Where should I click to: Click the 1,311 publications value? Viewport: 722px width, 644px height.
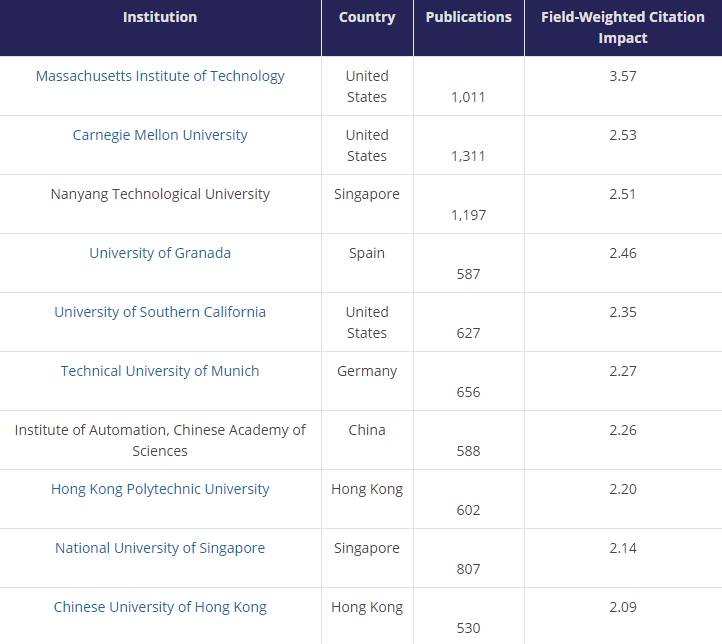click(x=468, y=156)
